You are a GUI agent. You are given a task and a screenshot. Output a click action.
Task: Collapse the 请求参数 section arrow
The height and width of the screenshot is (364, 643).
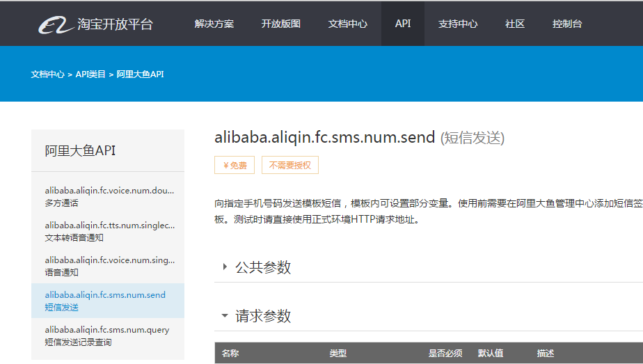click(225, 316)
